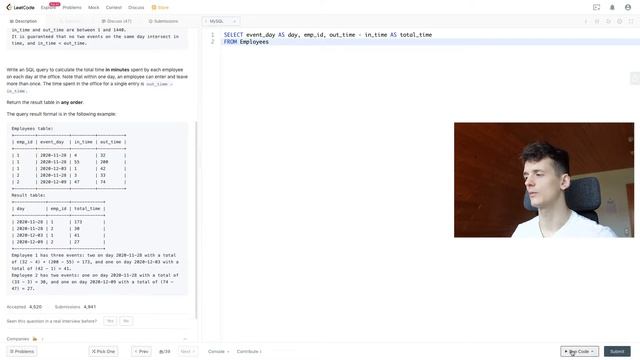Switch to the Submissions tab
The image size is (640, 360).
click(x=163, y=21)
